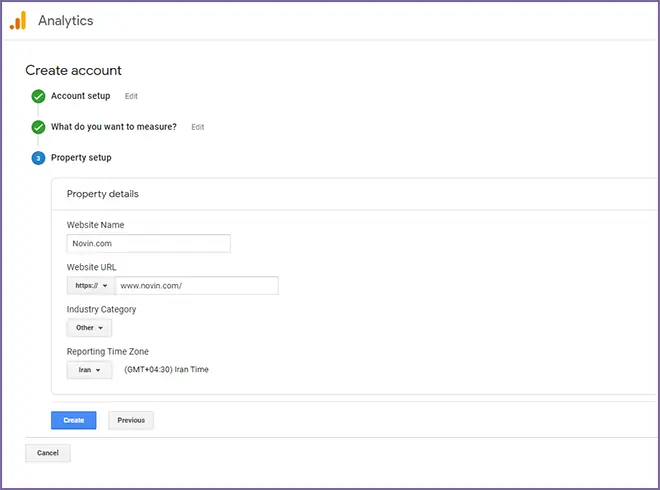This screenshot has width=660, height=490.
Task: Edit the Account setup step
Action: 131,96
